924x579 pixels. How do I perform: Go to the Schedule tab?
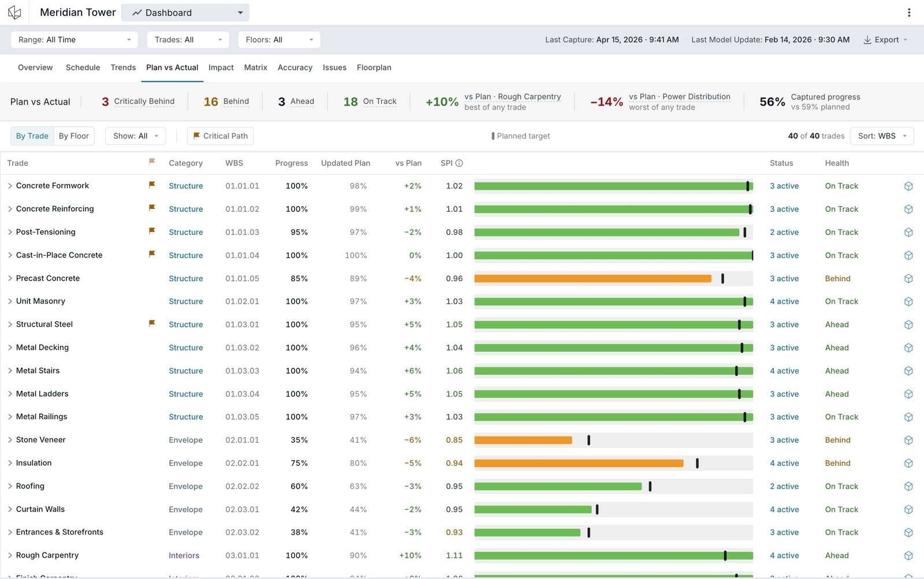coord(83,68)
